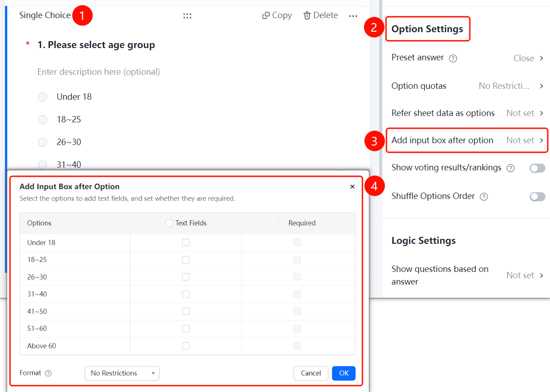Click the 51~60 row label
Viewport: 550px width, 392px height.
coord(37,329)
